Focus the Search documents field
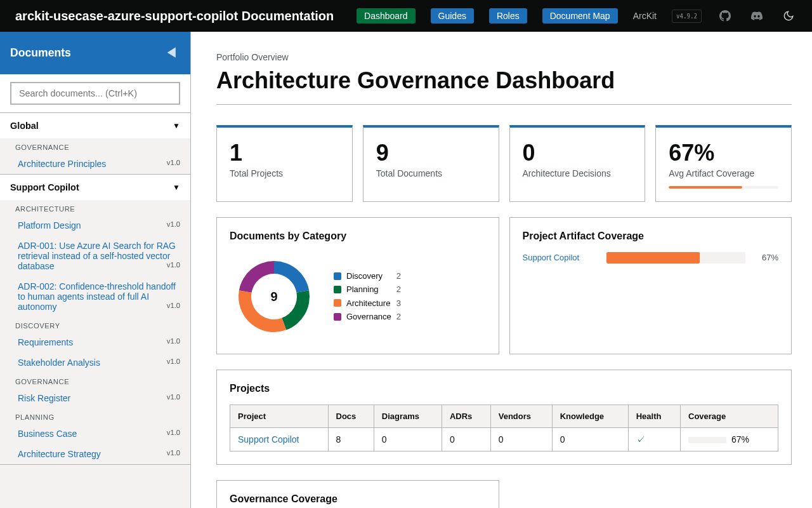 tap(95, 93)
